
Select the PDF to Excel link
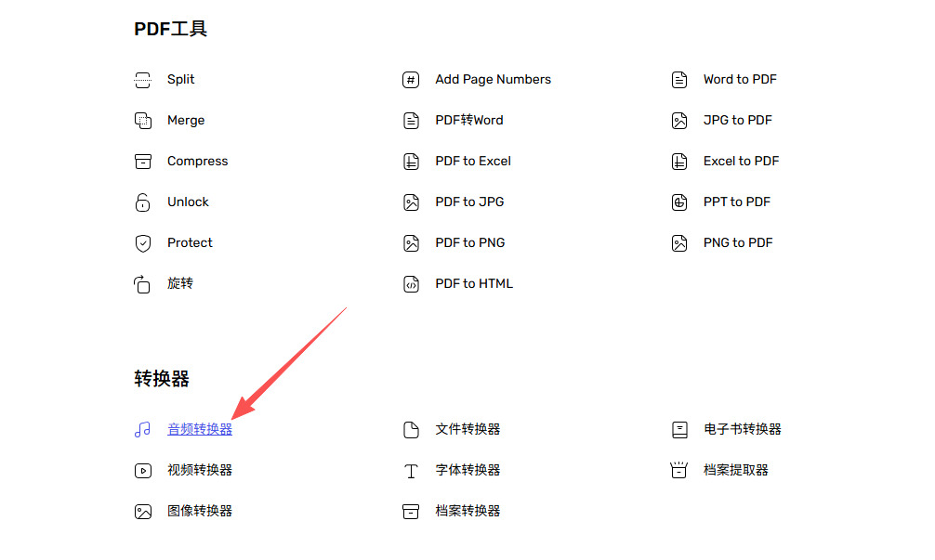tap(473, 162)
